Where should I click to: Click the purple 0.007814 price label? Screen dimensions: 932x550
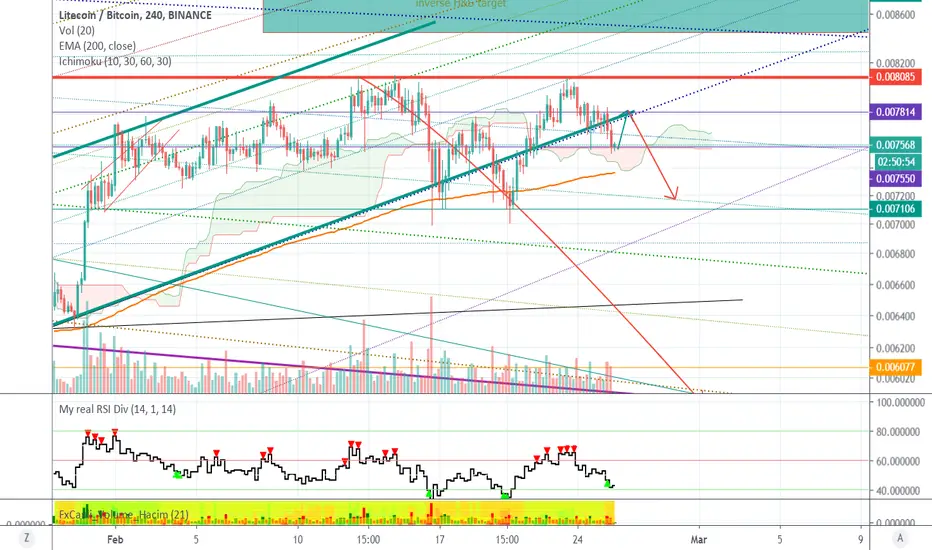pyautogui.click(x=895, y=112)
